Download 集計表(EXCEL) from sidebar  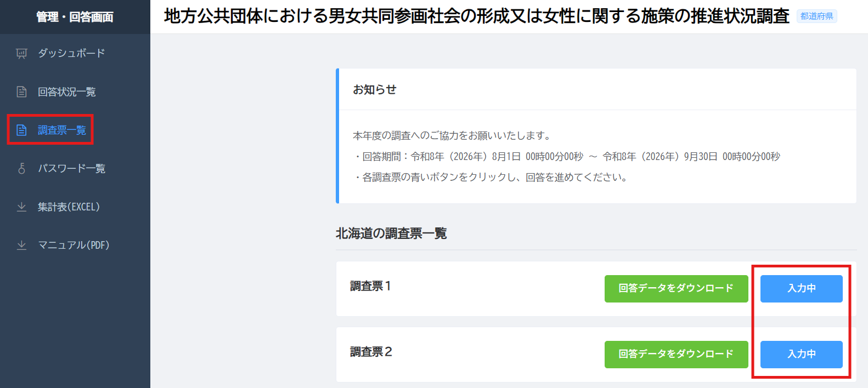click(x=69, y=207)
